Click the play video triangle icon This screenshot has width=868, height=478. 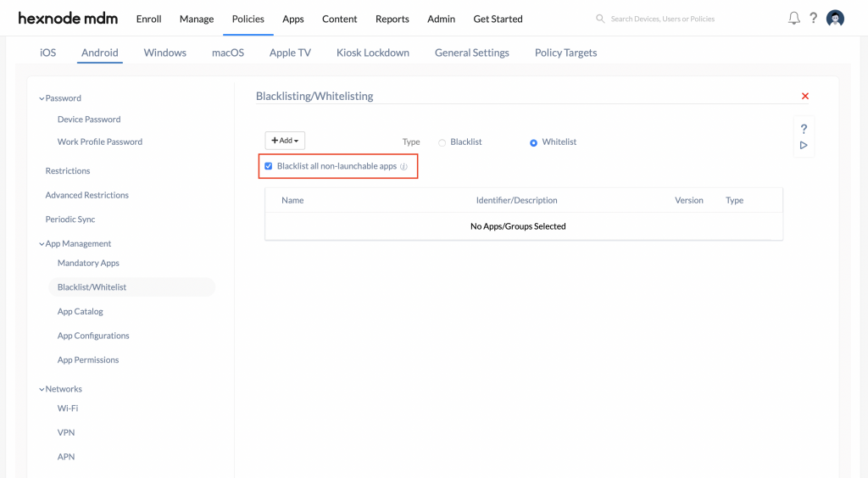(804, 145)
